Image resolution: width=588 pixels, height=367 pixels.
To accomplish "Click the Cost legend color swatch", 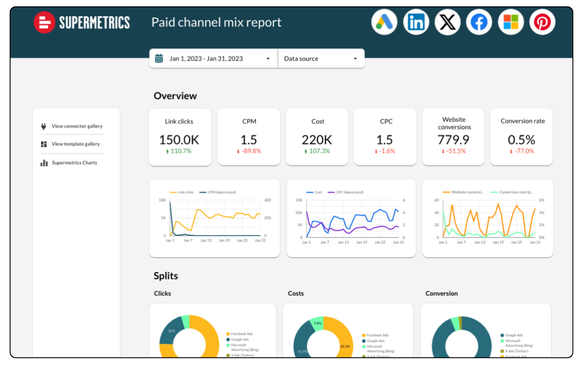I will click(x=310, y=192).
